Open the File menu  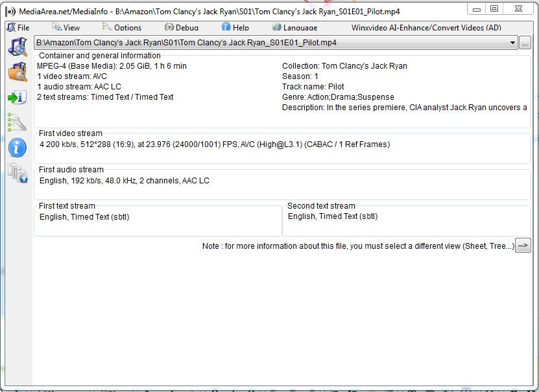coord(18,27)
